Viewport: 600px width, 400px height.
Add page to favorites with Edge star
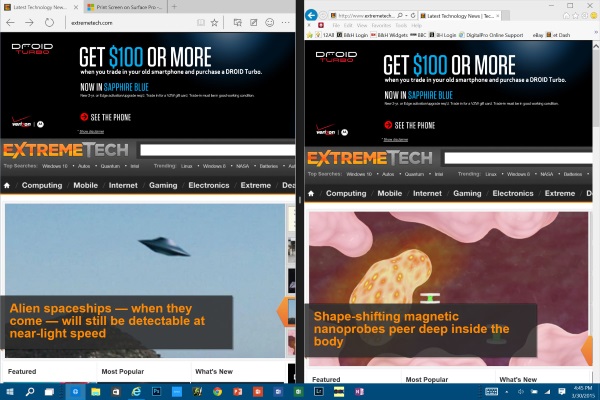214,23
